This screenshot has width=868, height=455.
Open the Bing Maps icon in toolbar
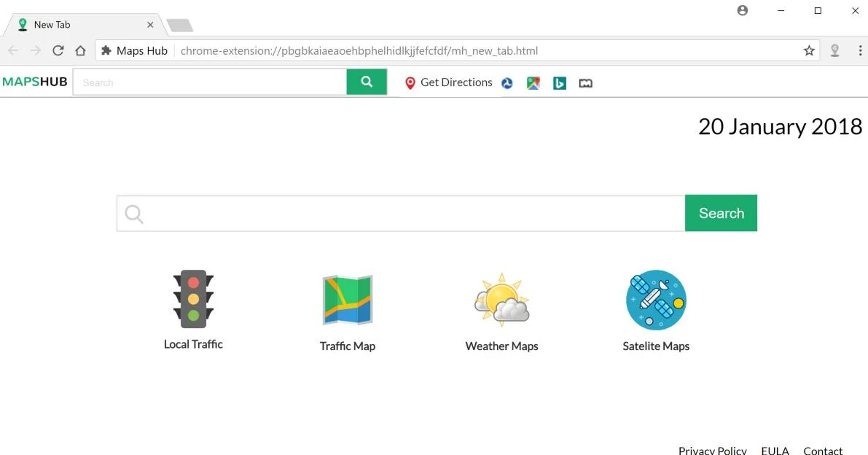pos(560,83)
